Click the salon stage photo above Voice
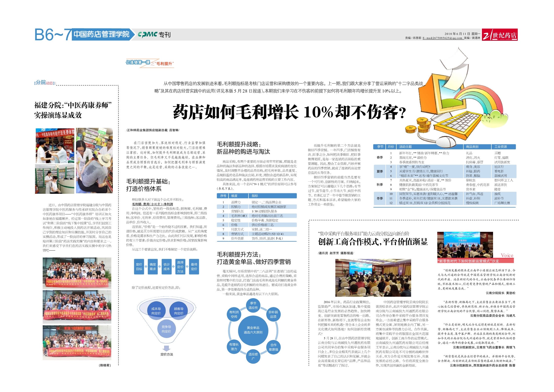 (465, 245)
